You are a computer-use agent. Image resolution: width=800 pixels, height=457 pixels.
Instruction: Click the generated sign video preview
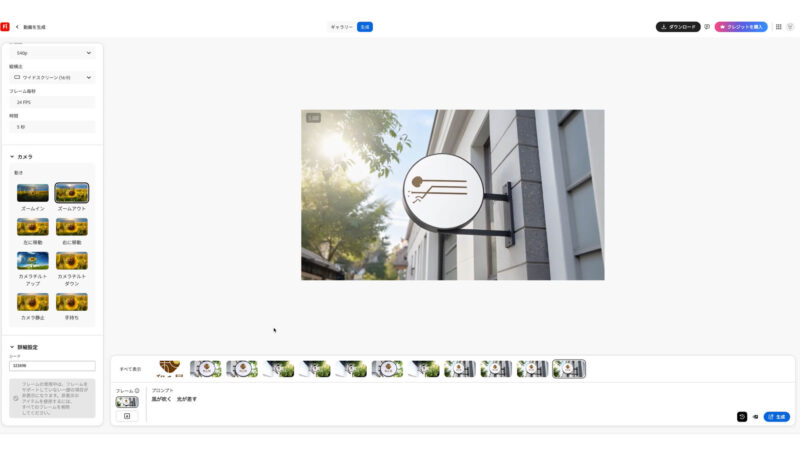pos(453,195)
